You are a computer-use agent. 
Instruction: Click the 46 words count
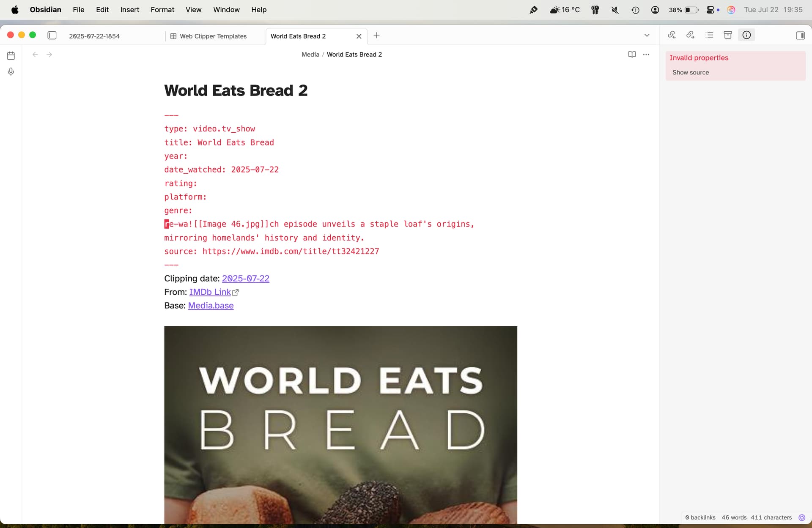click(734, 517)
